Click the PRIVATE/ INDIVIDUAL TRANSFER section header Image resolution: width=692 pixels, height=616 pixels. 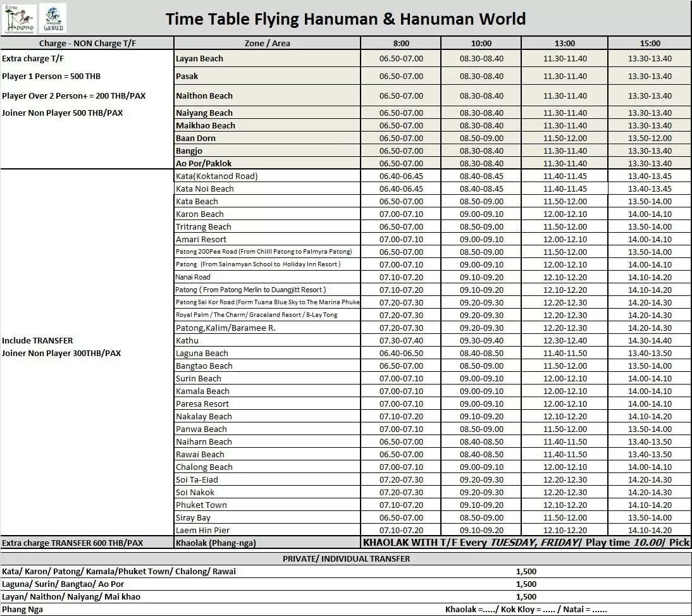(346, 558)
